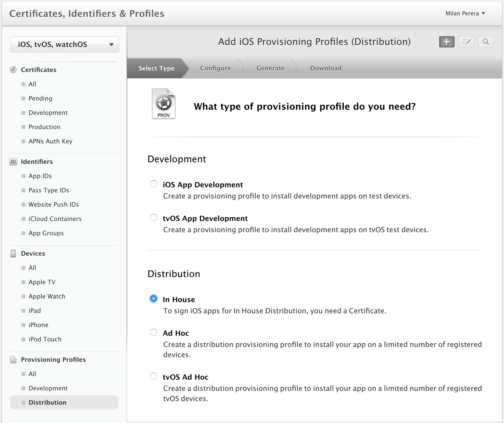Open Production certificates

click(44, 127)
